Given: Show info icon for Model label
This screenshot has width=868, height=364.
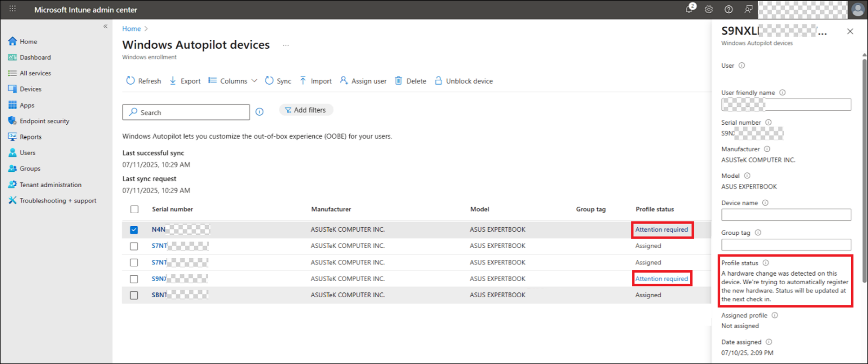Looking at the screenshot, I should pos(747,176).
